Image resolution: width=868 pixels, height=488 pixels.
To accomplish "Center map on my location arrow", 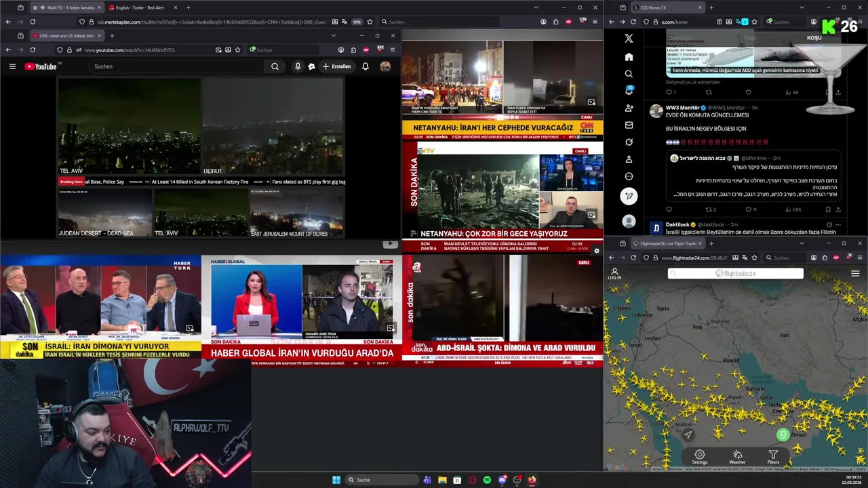I will (x=688, y=435).
